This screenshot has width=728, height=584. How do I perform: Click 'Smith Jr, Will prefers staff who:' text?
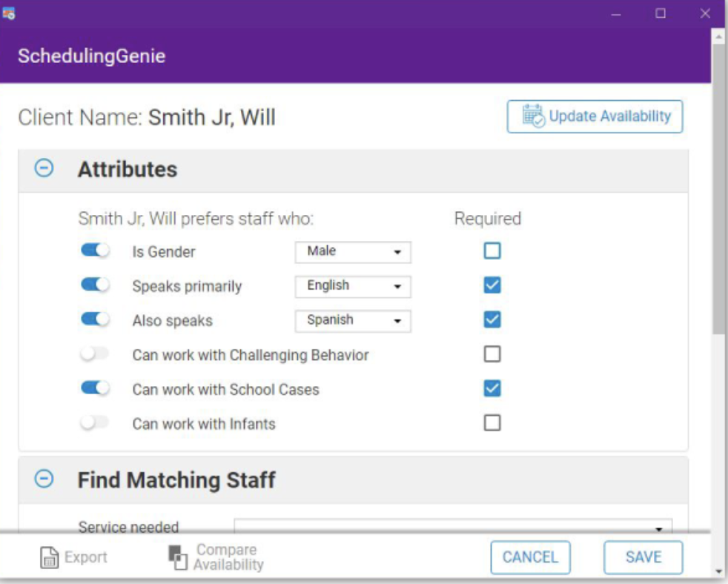(x=196, y=218)
